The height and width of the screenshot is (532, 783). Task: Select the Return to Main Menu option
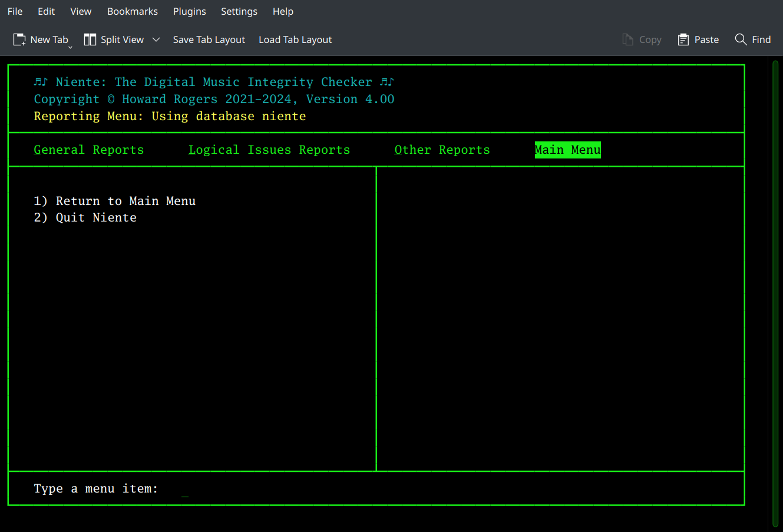[x=114, y=200]
